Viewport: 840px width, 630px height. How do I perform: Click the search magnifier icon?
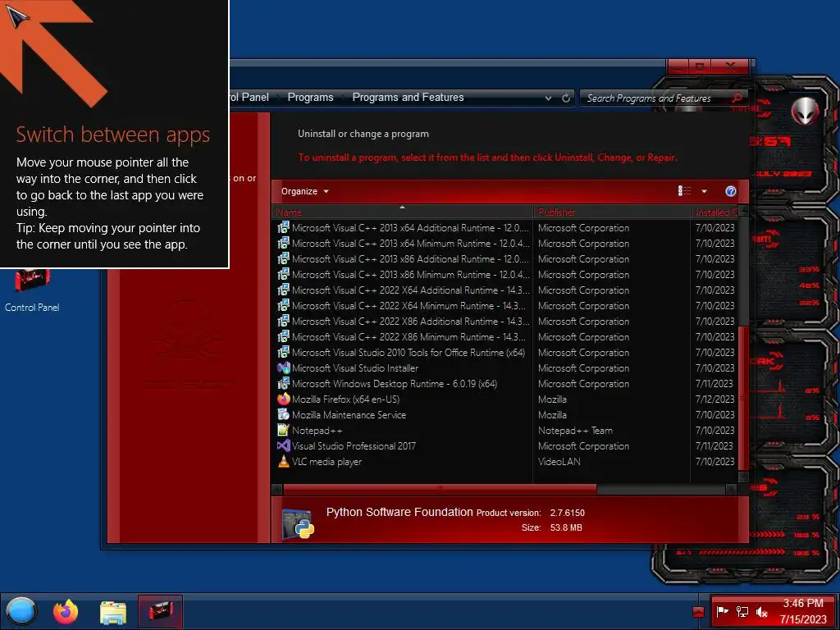pyautogui.click(x=737, y=98)
